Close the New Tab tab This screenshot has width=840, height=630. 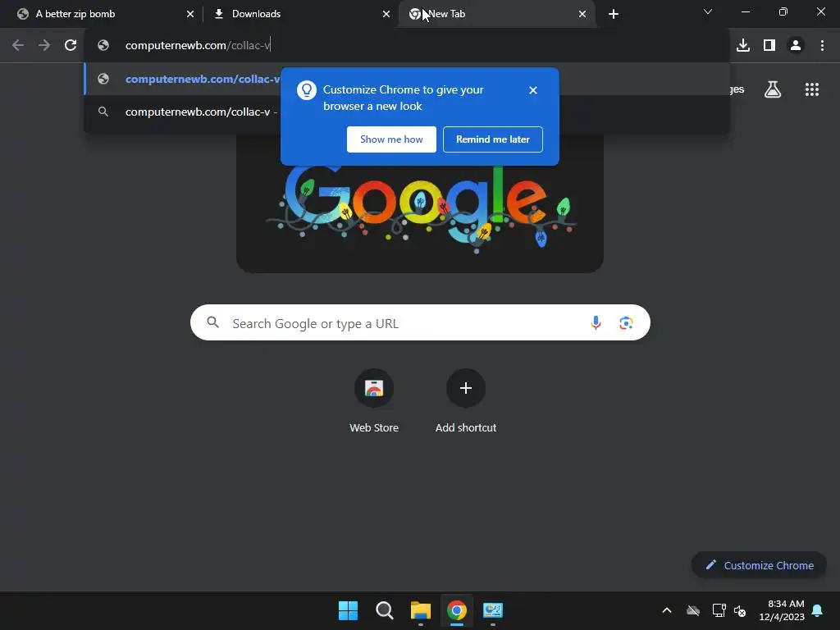click(x=582, y=14)
